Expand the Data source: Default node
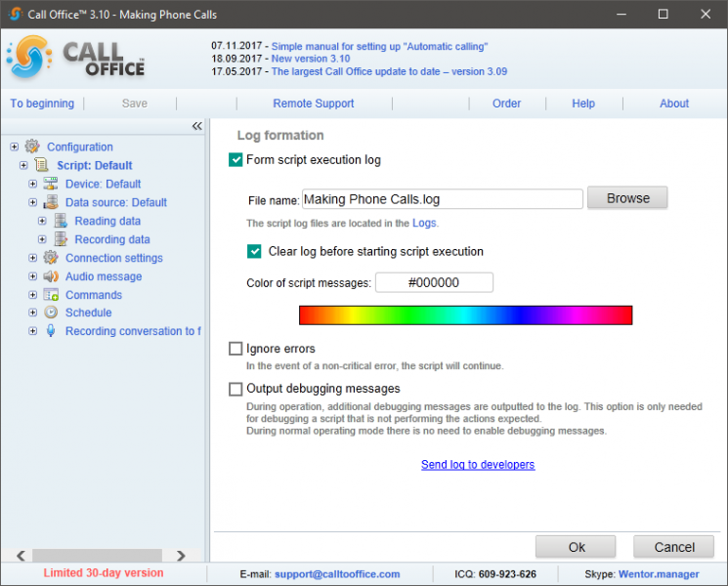Screen dimensions: 728x586 coord(32,202)
